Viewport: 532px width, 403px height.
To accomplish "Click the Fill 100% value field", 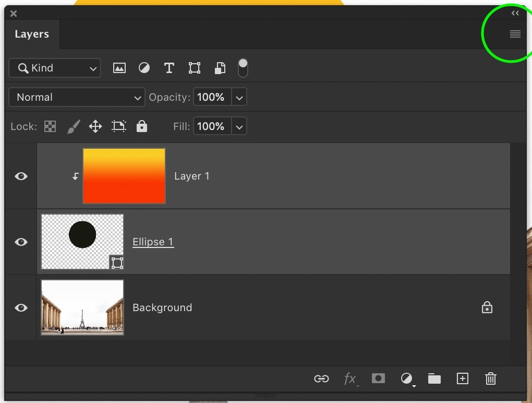I will coord(212,126).
